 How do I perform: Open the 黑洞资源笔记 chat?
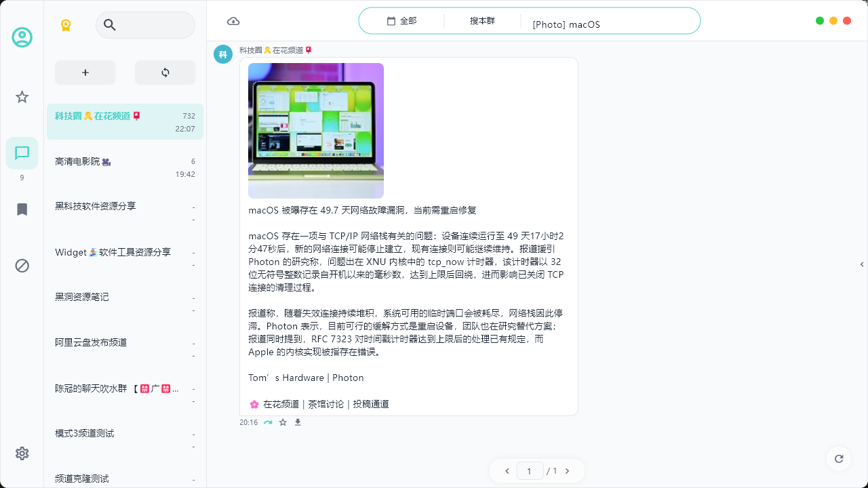(x=125, y=303)
